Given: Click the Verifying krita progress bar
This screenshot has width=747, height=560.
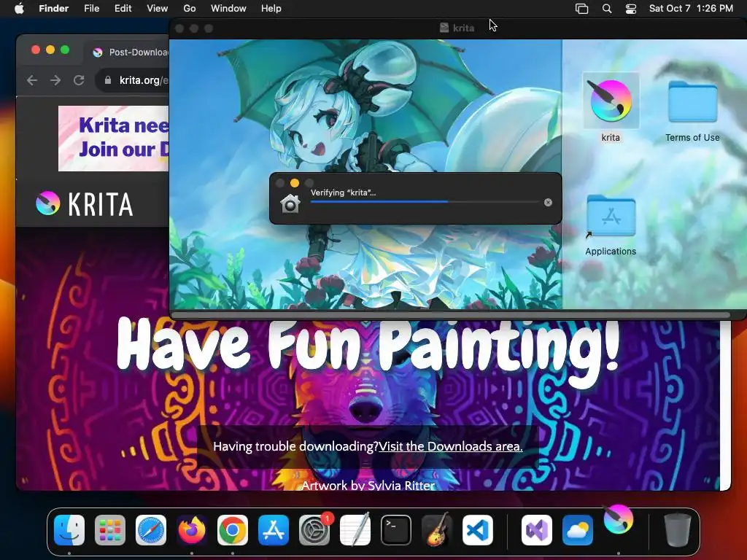Looking at the screenshot, I should click(425, 202).
